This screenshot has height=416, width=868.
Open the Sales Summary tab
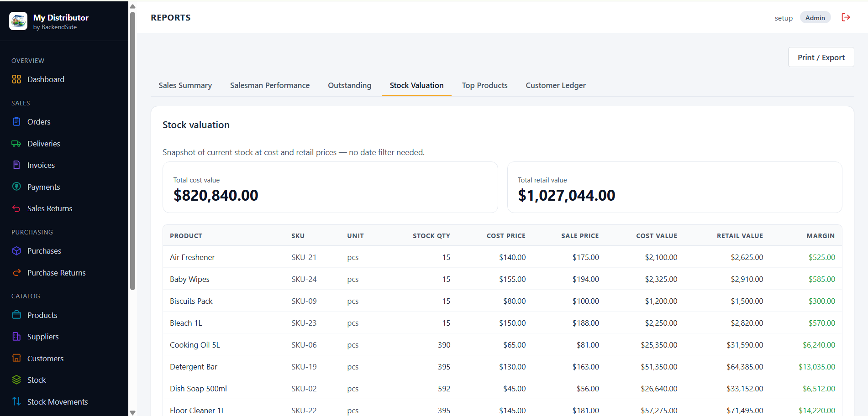[x=185, y=85]
